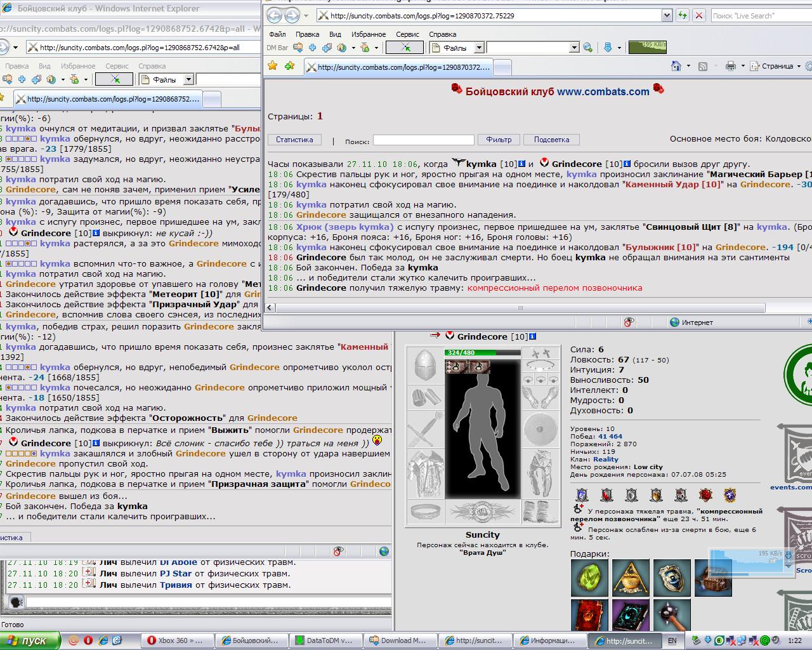The image size is (812, 650).
Task: Click the RSS feeds icon in the command bar
Action: click(703, 66)
